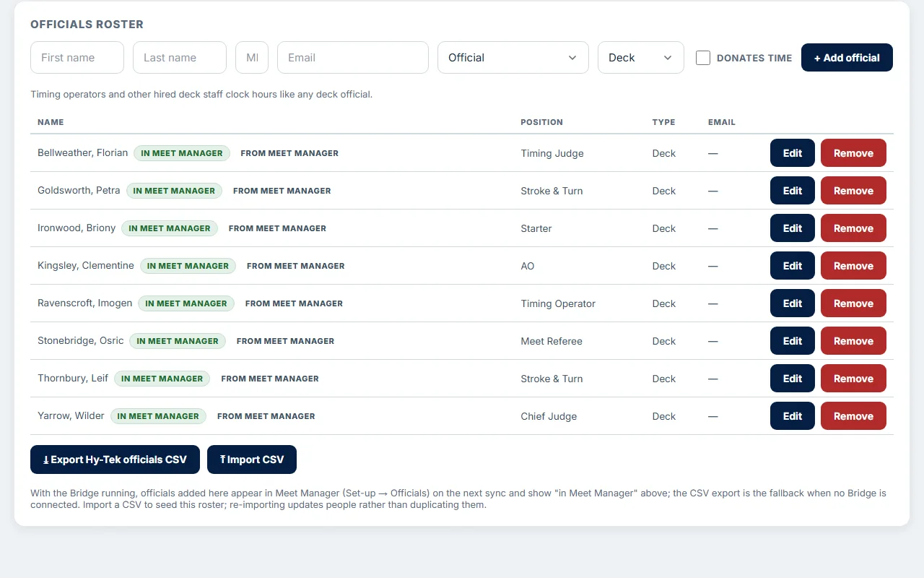Click the Chief Judge position cell
Screen dimensions: 924x578
pos(549,416)
